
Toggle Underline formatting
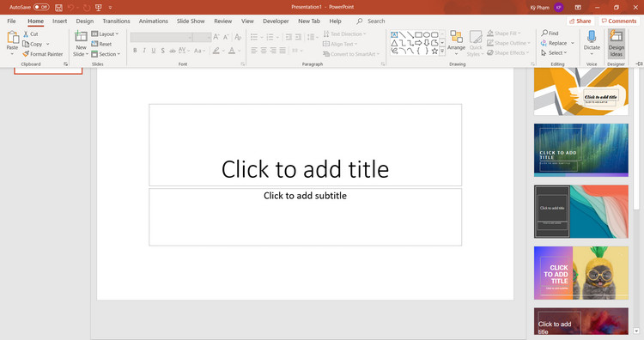(154, 51)
